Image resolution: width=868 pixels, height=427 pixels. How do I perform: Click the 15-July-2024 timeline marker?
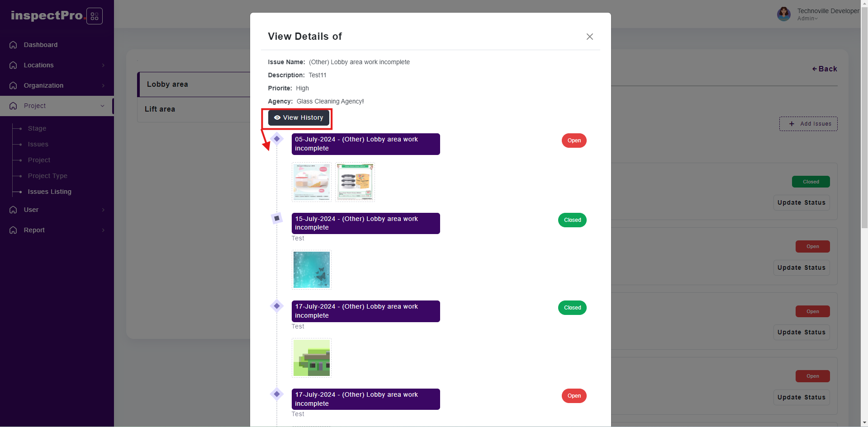[277, 218]
